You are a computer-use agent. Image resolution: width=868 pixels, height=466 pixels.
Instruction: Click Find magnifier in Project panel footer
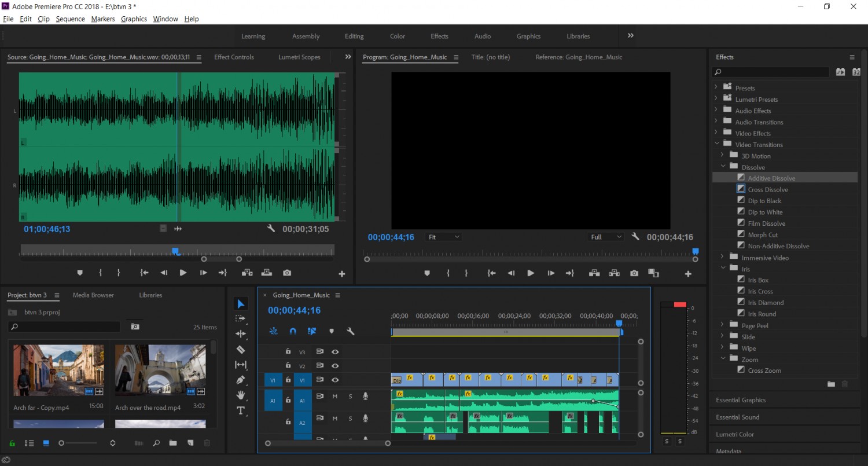(156, 443)
